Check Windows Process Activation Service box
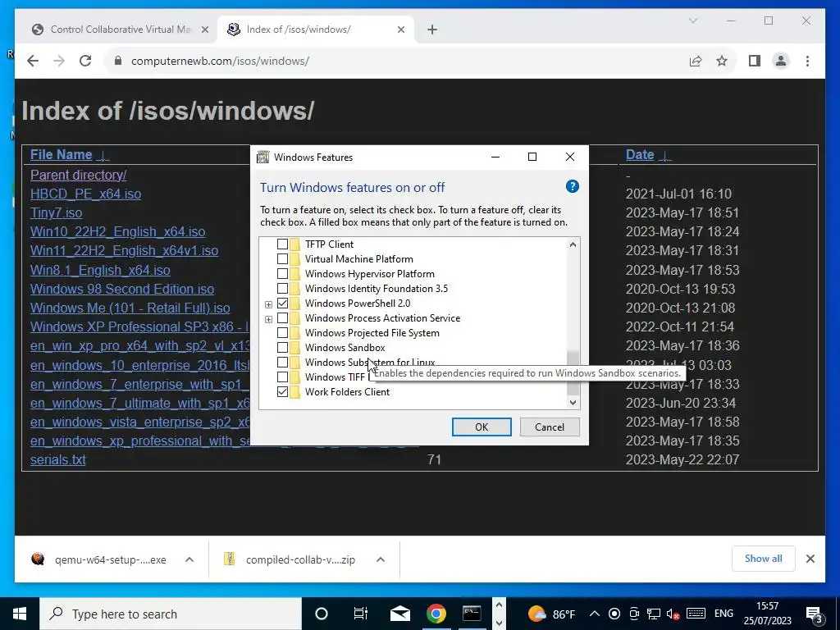Image resolution: width=840 pixels, height=630 pixels. pyautogui.click(x=282, y=318)
